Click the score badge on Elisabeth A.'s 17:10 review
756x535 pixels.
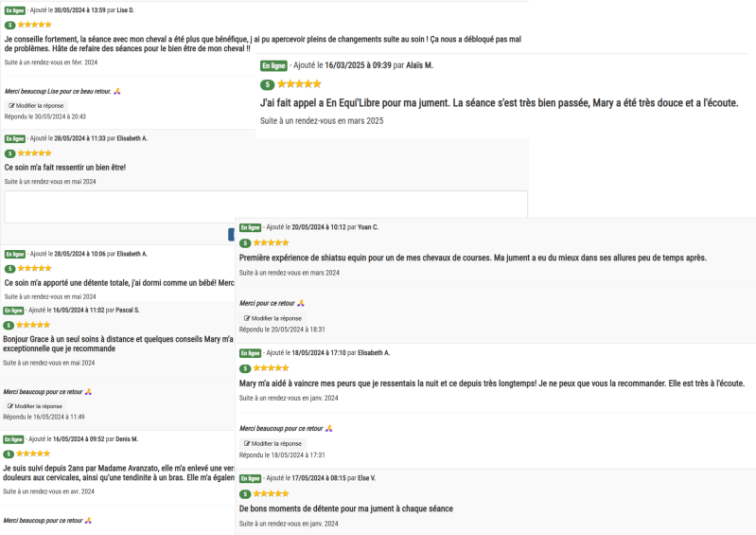point(245,368)
